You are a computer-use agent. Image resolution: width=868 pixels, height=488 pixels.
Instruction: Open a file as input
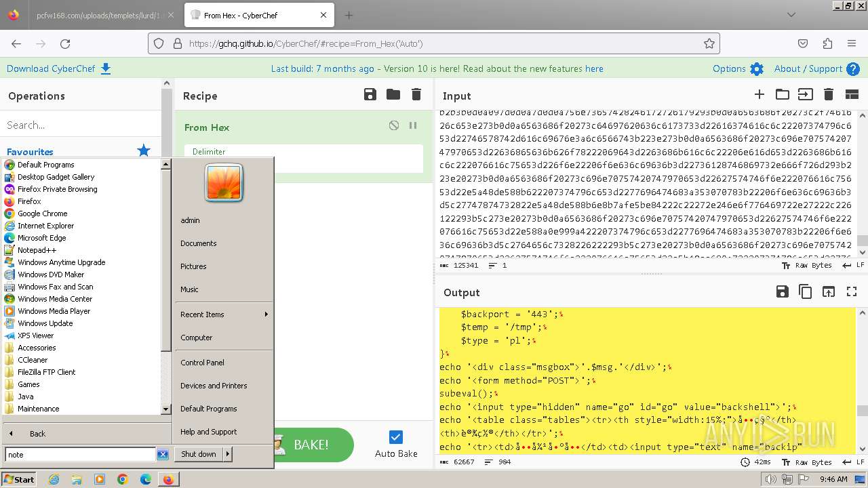pos(805,95)
